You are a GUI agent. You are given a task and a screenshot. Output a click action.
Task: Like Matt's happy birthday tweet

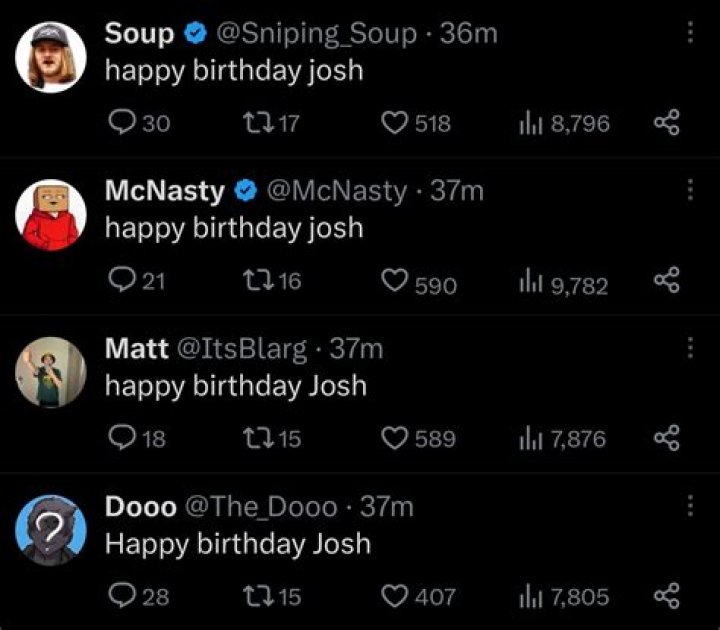point(397,439)
